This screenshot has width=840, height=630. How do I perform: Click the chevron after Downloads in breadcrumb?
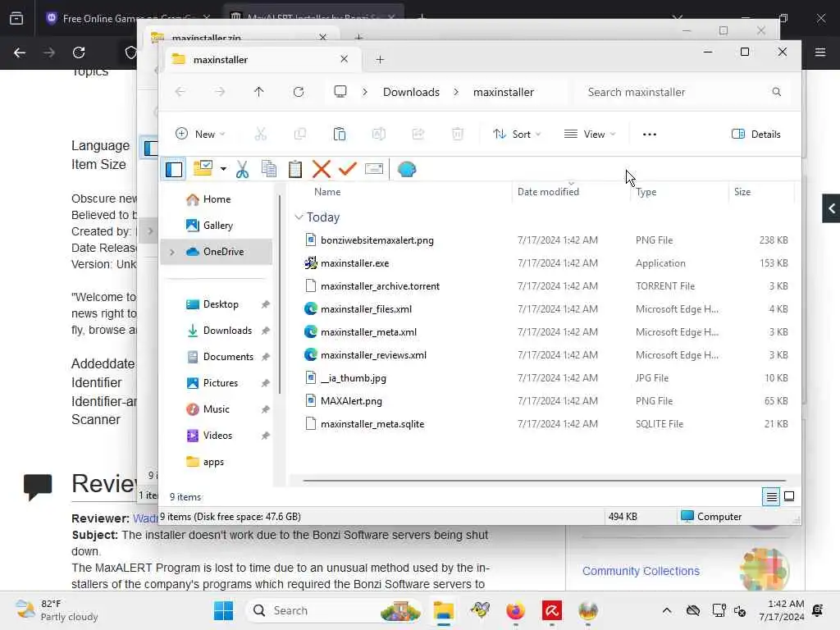pos(456,92)
